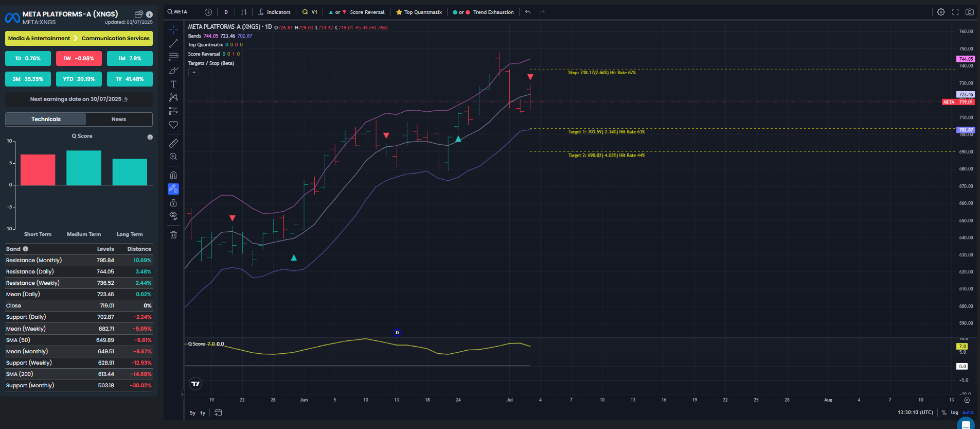Click the Q Score info icon
980x429 pixels.
click(150, 137)
